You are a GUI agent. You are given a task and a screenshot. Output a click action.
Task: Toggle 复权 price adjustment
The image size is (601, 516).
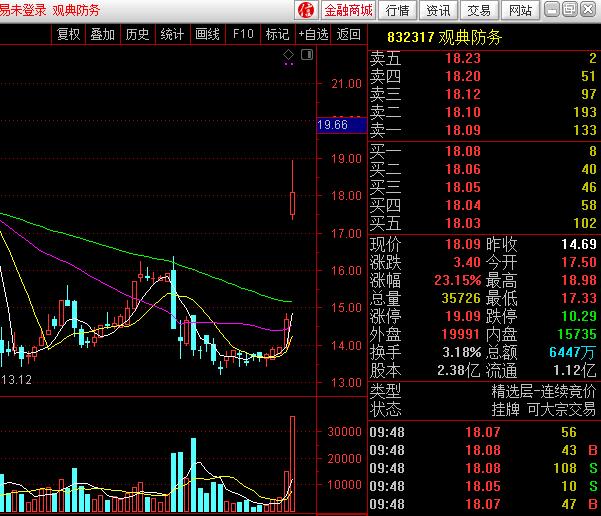tap(68, 34)
